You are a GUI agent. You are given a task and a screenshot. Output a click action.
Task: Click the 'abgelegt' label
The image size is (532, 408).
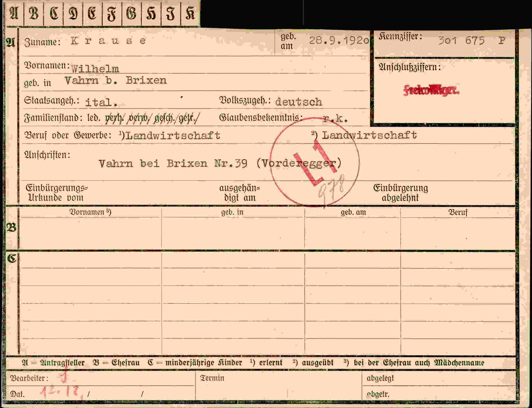click(380, 378)
